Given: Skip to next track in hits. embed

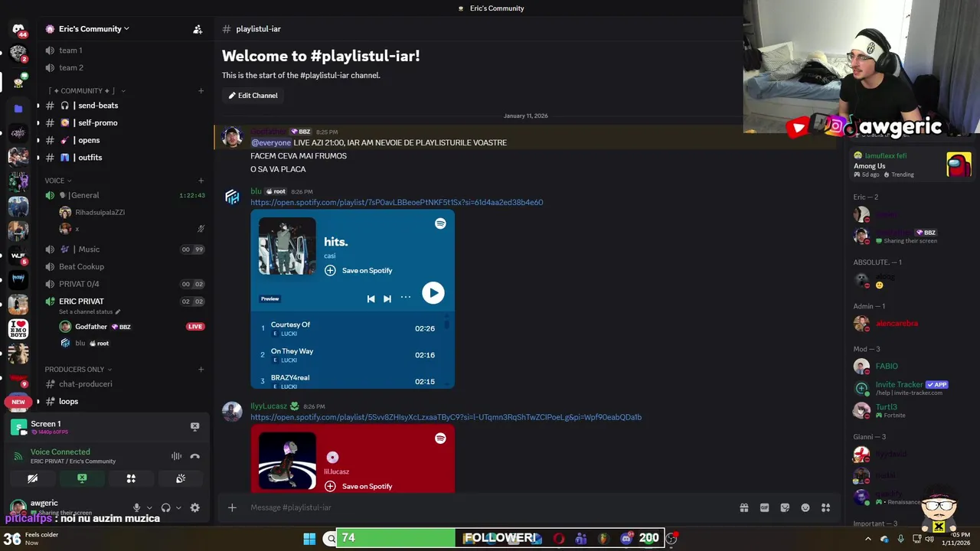Looking at the screenshot, I should coord(387,298).
